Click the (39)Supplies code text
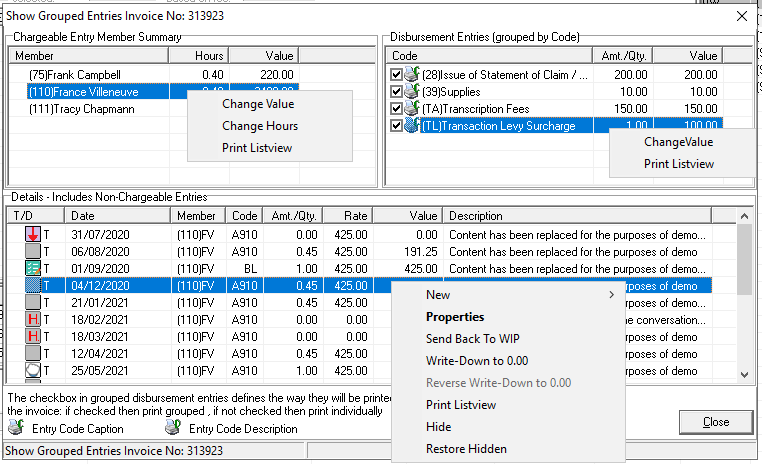Screen dimensions: 762x464 click(x=451, y=92)
